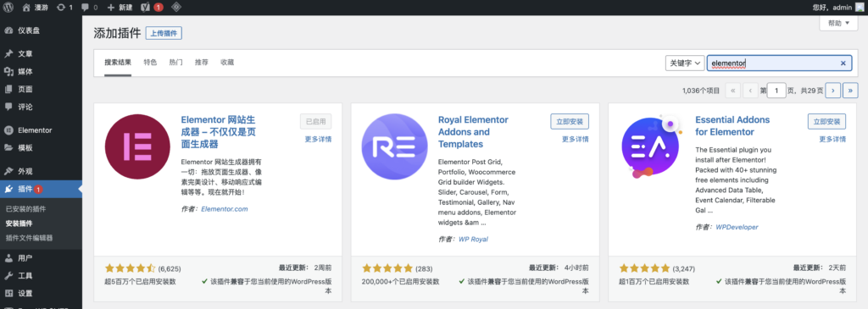Viewport: 868px width, 309px height.
Task: Go to next page of results
Action: tap(833, 90)
